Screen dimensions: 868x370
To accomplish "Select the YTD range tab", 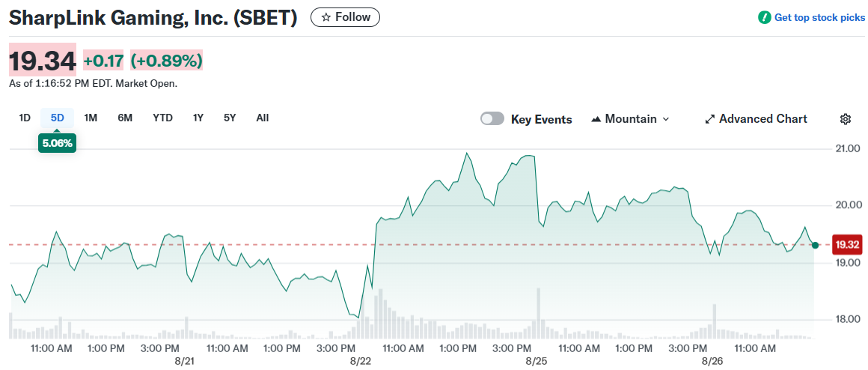I will coord(162,118).
